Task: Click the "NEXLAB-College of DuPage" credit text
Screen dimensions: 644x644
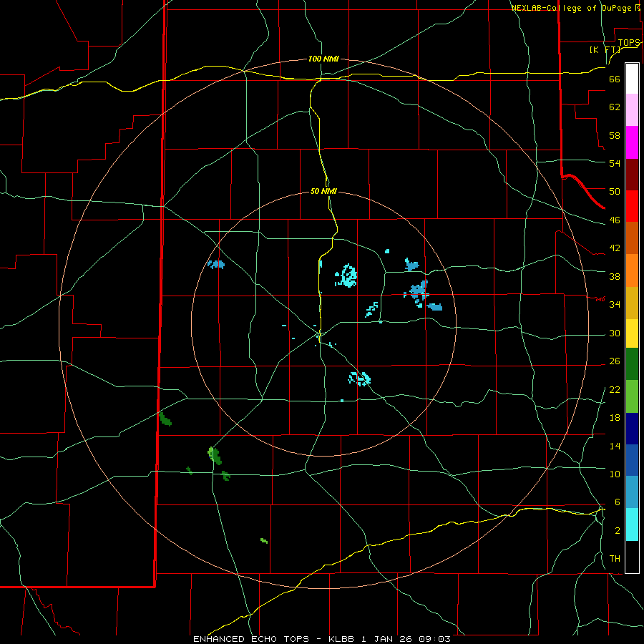Action: (x=571, y=8)
